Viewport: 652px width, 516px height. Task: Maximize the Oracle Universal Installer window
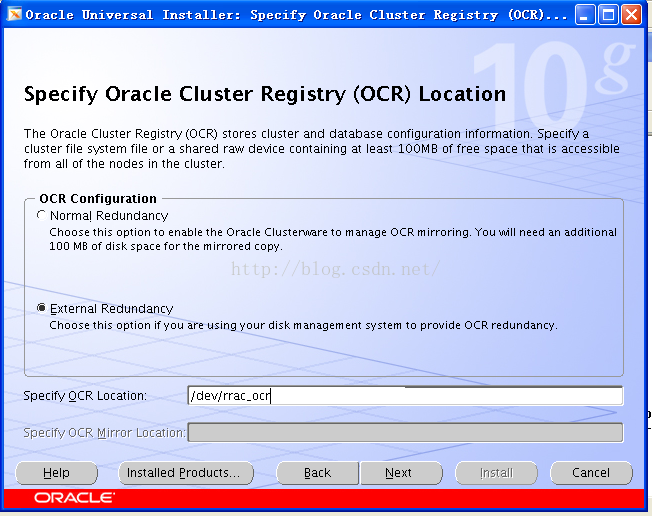pos(608,15)
